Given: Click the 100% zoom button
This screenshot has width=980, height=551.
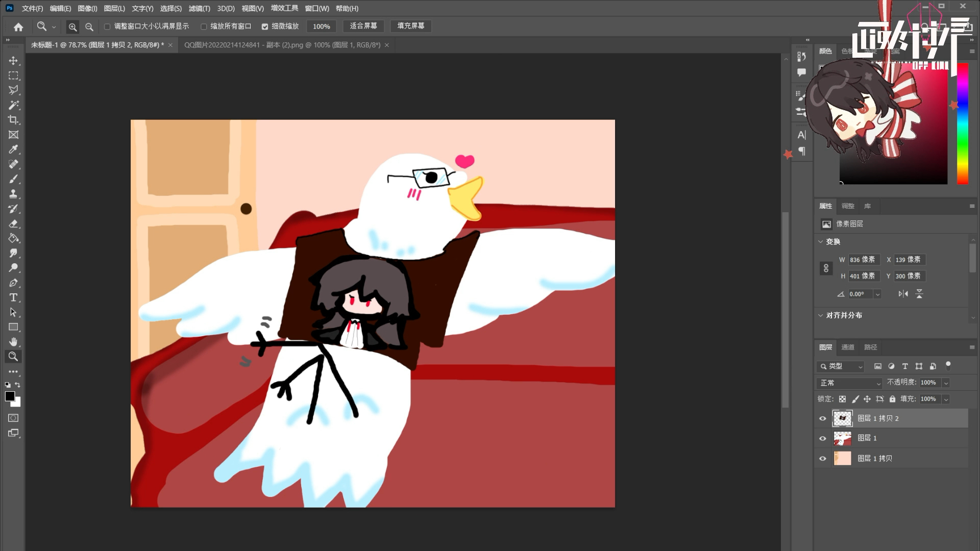Looking at the screenshot, I should [321, 27].
